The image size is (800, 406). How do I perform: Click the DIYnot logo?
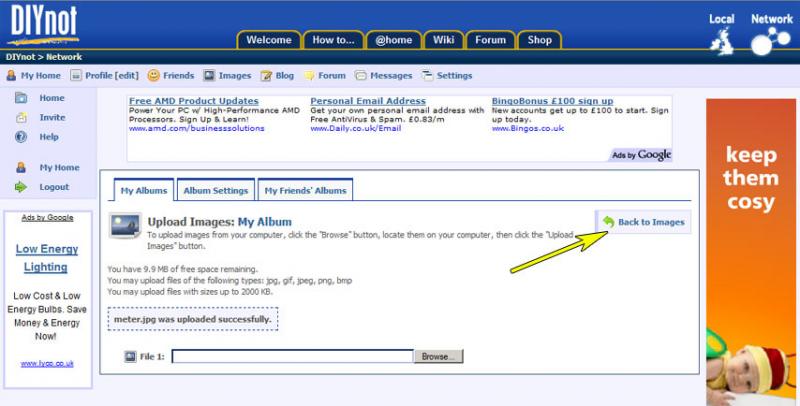pos(38,24)
